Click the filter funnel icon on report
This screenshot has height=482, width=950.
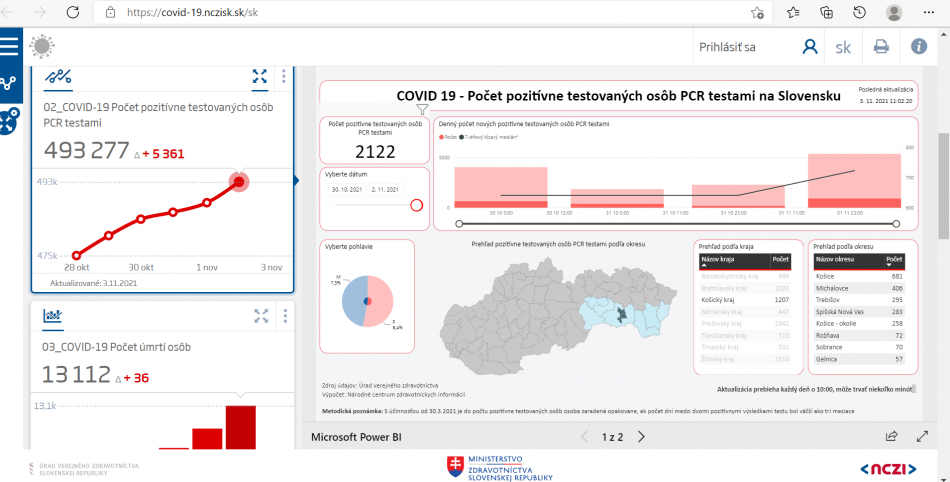423,110
